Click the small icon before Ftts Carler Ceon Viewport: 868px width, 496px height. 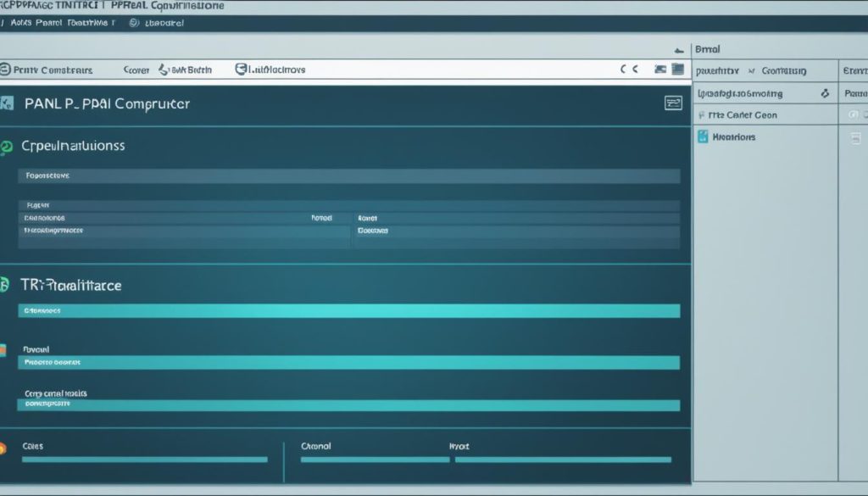pyautogui.click(x=701, y=115)
